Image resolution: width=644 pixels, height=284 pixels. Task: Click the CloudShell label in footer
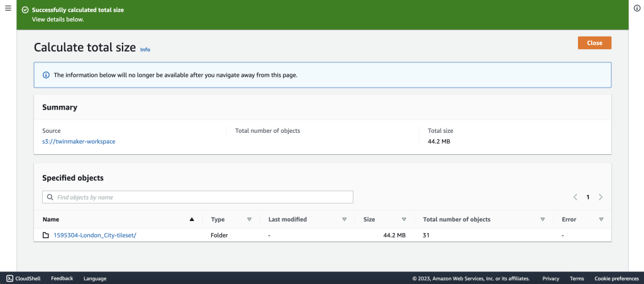28,278
